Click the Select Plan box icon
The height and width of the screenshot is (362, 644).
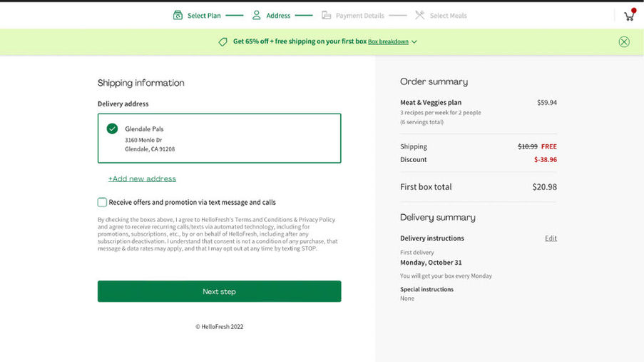coord(178,15)
